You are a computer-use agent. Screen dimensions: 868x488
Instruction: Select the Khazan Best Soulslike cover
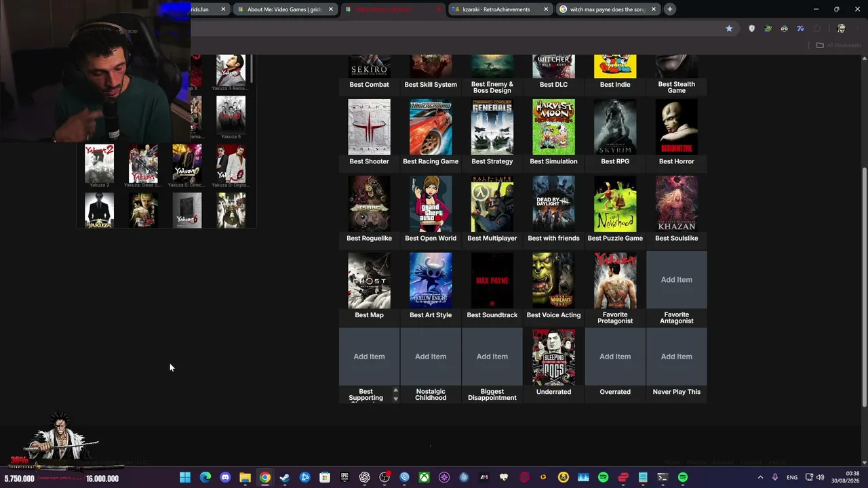[x=677, y=203]
